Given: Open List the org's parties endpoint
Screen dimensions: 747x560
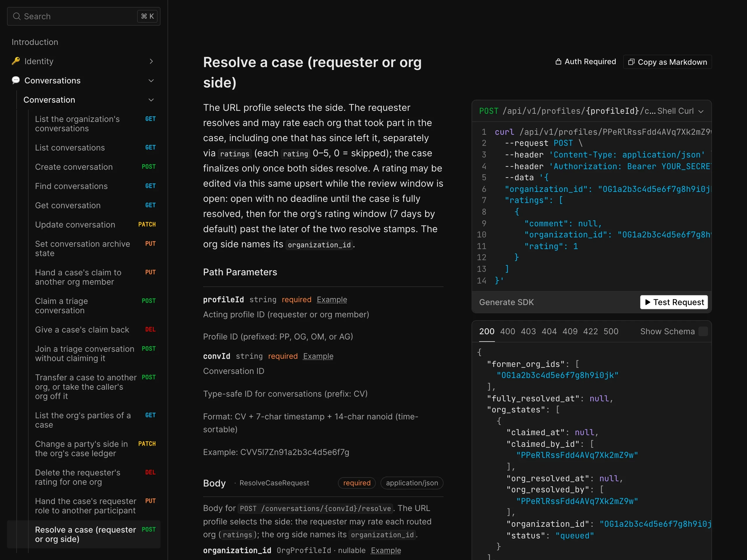Looking at the screenshot, I should 84,420.
